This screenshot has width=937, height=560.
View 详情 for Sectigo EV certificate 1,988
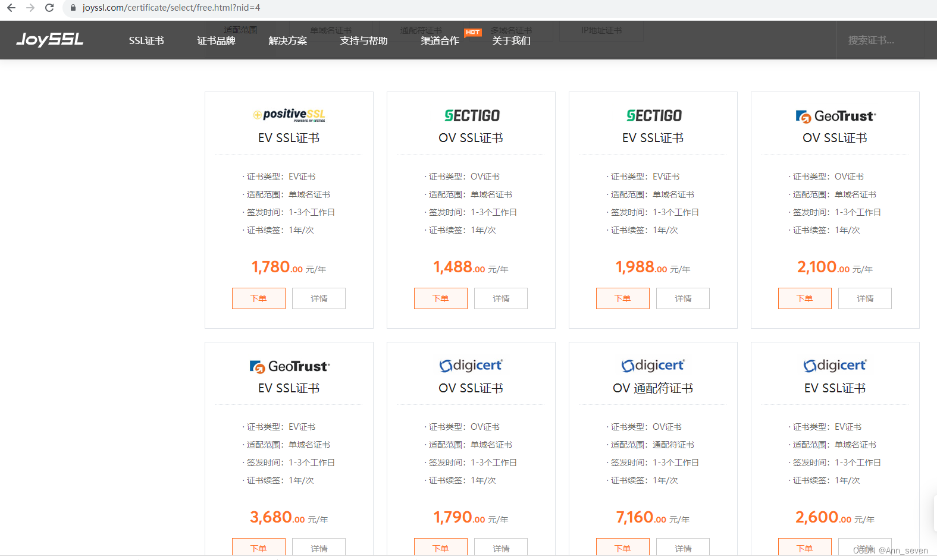(683, 298)
